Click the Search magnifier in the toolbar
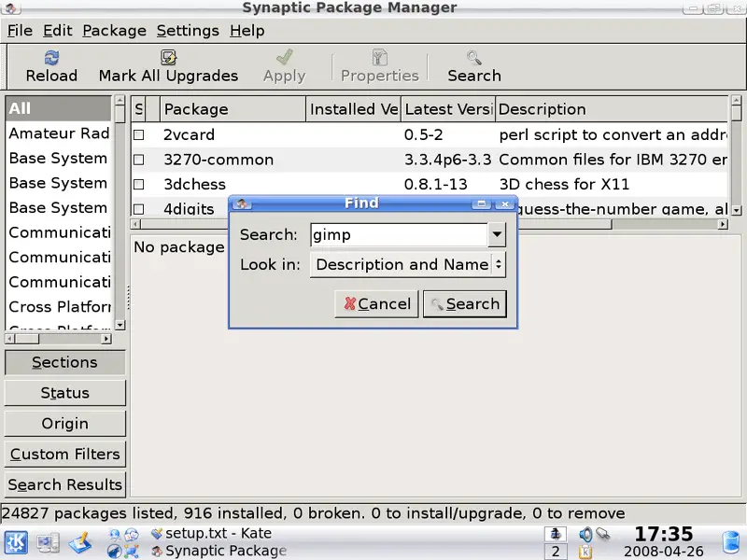 (x=474, y=58)
